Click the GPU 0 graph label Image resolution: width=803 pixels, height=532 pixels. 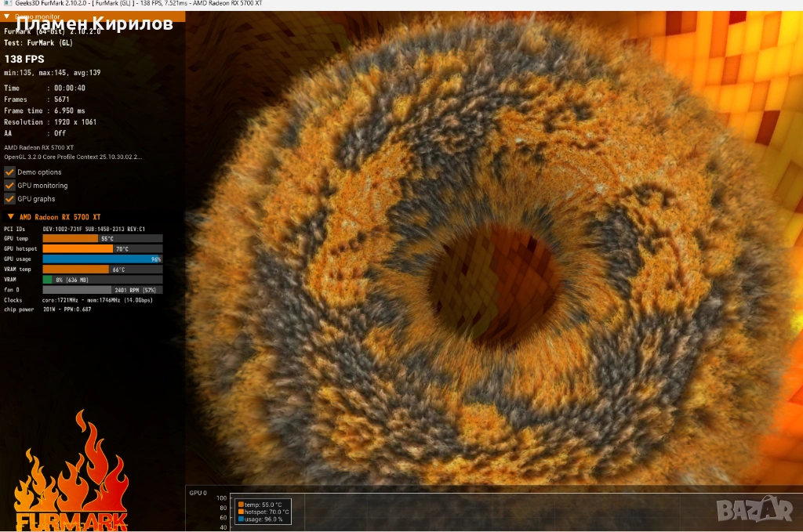coord(198,493)
